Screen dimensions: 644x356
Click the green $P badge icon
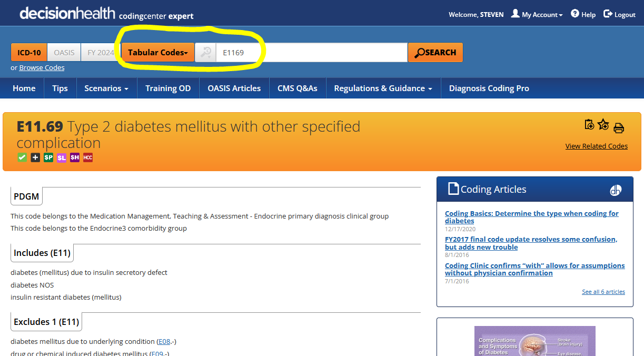(48, 157)
